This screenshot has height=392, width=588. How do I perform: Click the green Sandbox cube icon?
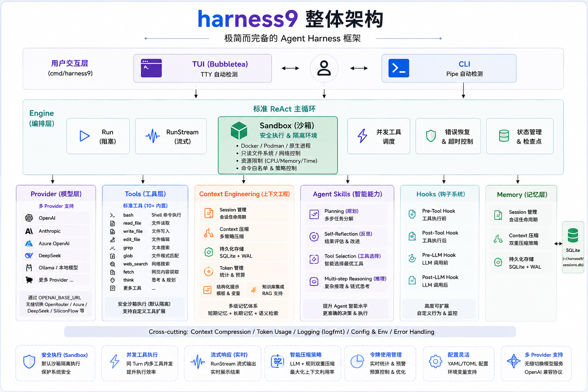coord(239,131)
